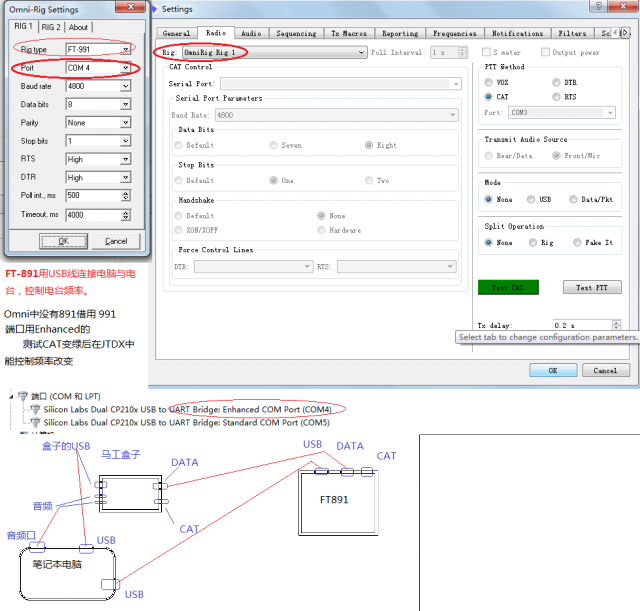
Task: Click the Poll Interval spinner arrows
Action: (x=462, y=52)
